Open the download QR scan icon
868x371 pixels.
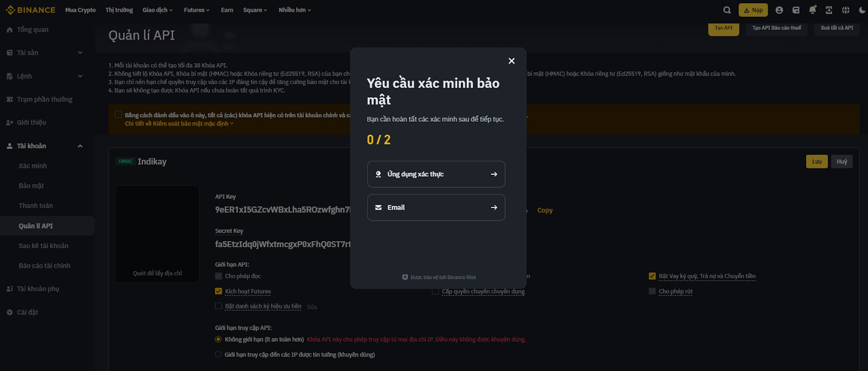[x=829, y=10]
